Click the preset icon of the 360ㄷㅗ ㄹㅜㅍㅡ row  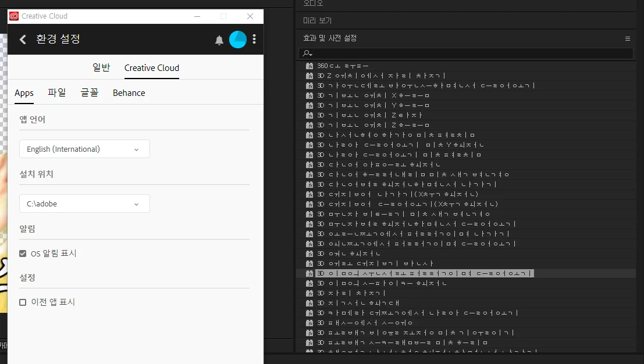(309, 66)
